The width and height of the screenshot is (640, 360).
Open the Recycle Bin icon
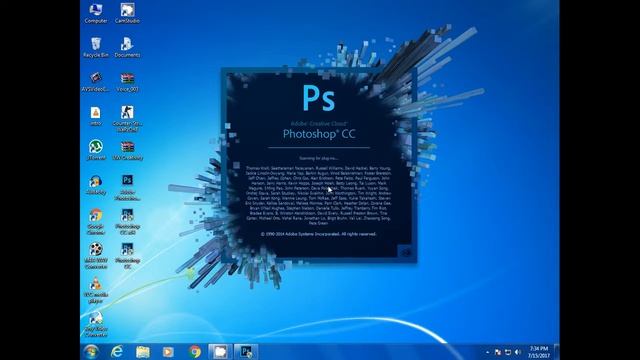click(x=96, y=47)
